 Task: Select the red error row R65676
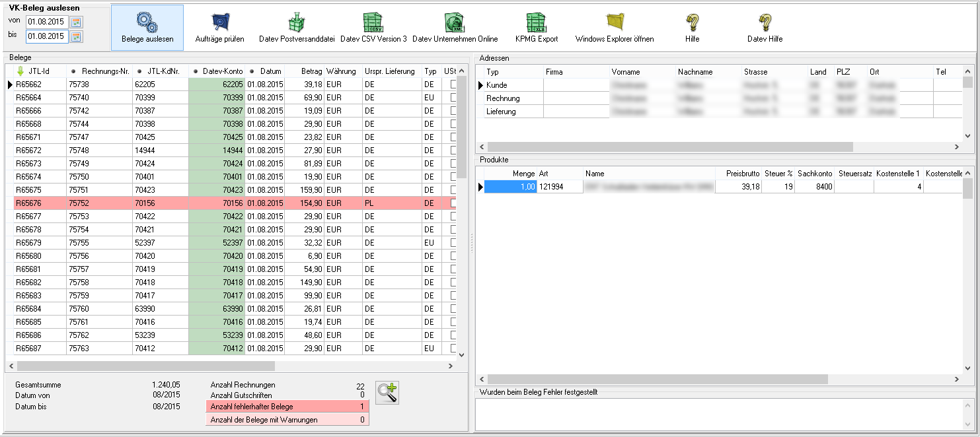pos(198,203)
